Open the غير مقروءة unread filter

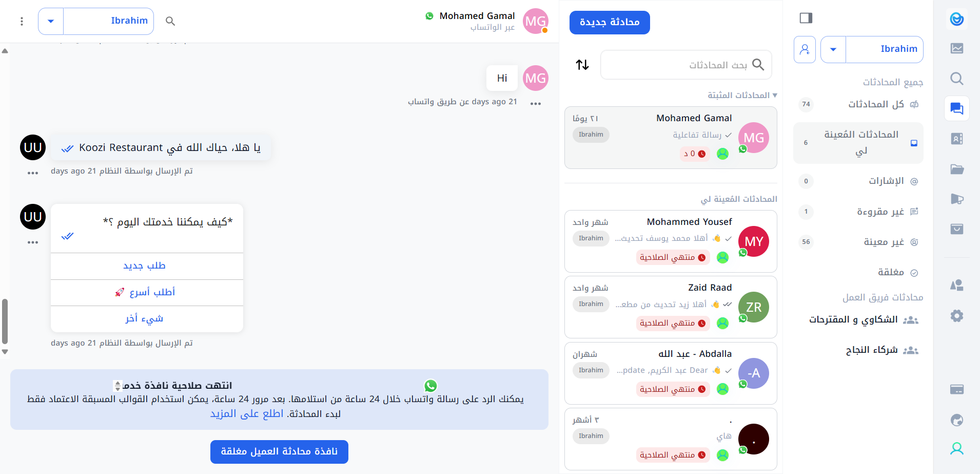coord(880,212)
